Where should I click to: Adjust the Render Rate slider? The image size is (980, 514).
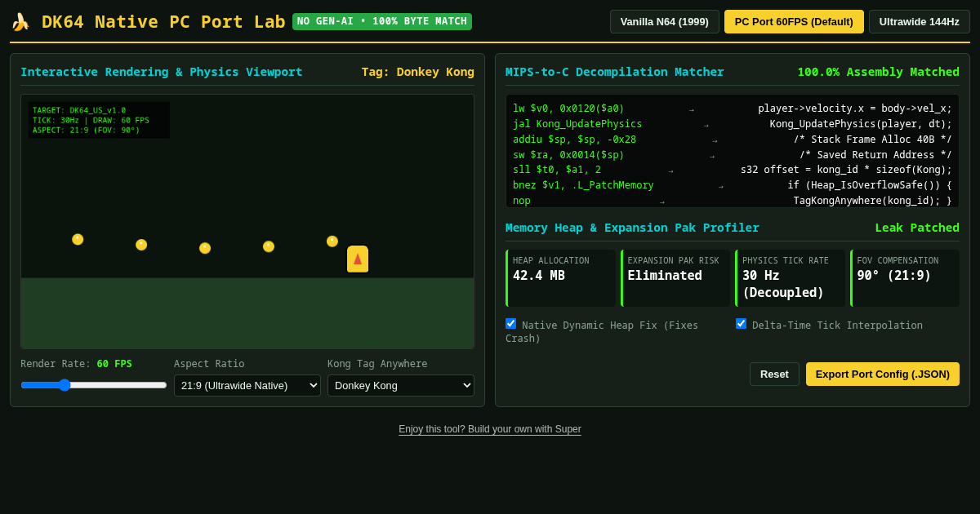tap(94, 385)
